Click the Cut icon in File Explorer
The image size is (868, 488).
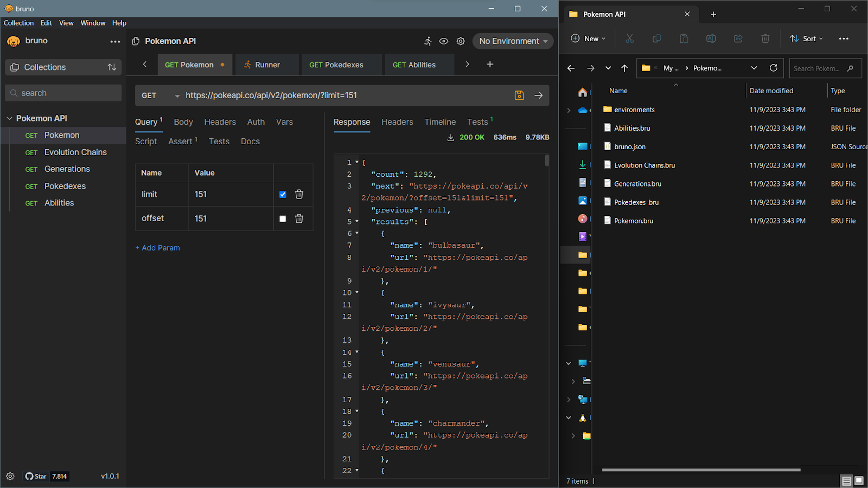(629, 38)
